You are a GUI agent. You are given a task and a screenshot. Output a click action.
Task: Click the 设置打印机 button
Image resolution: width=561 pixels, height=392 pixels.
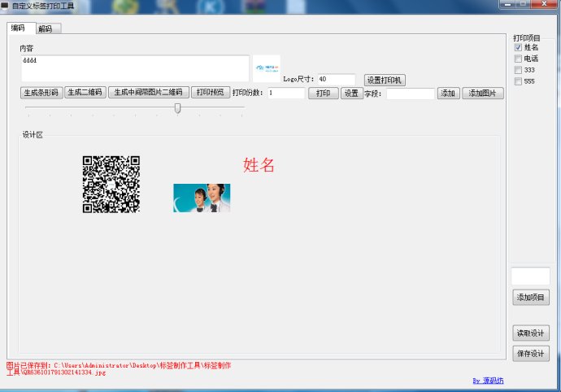385,80
